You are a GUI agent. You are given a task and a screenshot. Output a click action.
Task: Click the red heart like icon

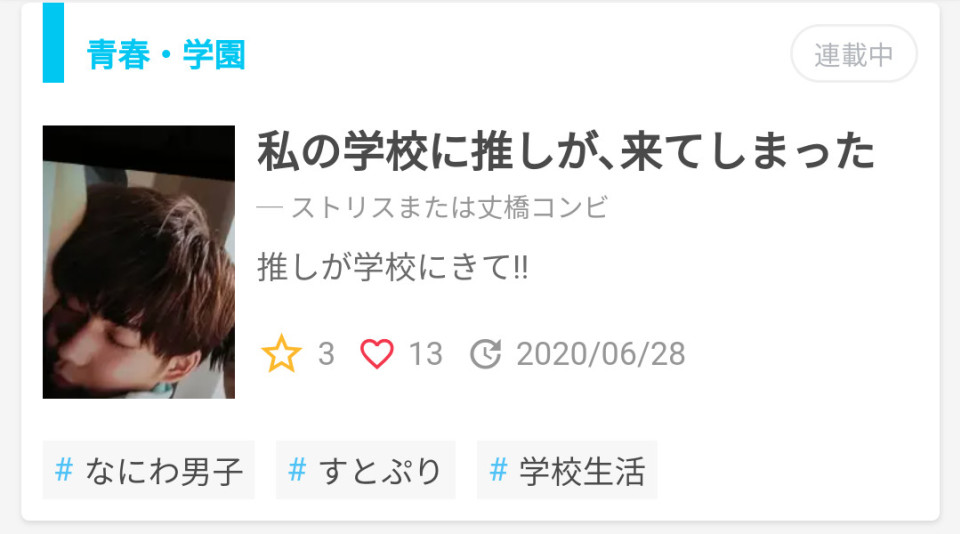pyautogui.click(x=377, y=354)
